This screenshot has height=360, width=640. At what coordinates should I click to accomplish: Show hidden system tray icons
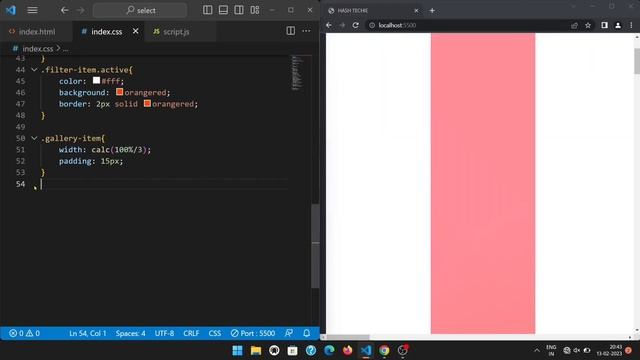click(537, 350)
